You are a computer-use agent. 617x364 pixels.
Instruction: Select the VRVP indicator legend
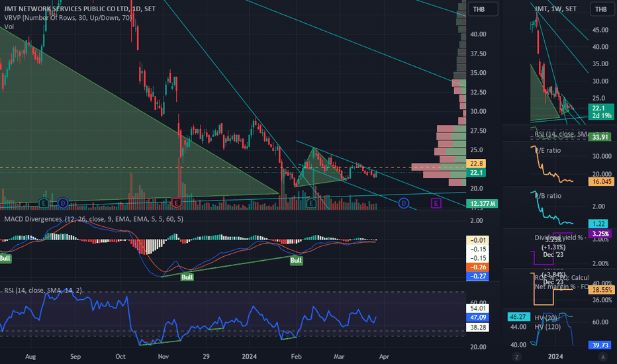[68, 18]
